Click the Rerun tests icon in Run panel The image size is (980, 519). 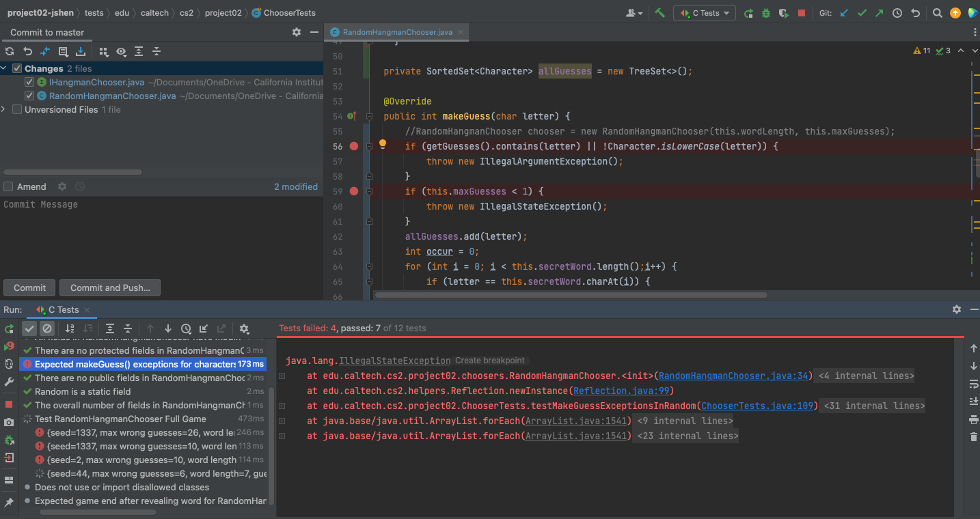point(9,328)
